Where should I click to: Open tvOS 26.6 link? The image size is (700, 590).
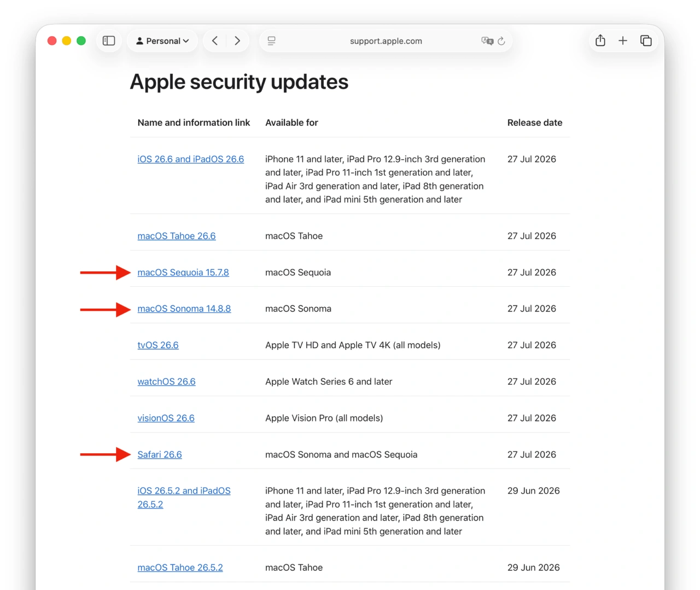[158, 345]
